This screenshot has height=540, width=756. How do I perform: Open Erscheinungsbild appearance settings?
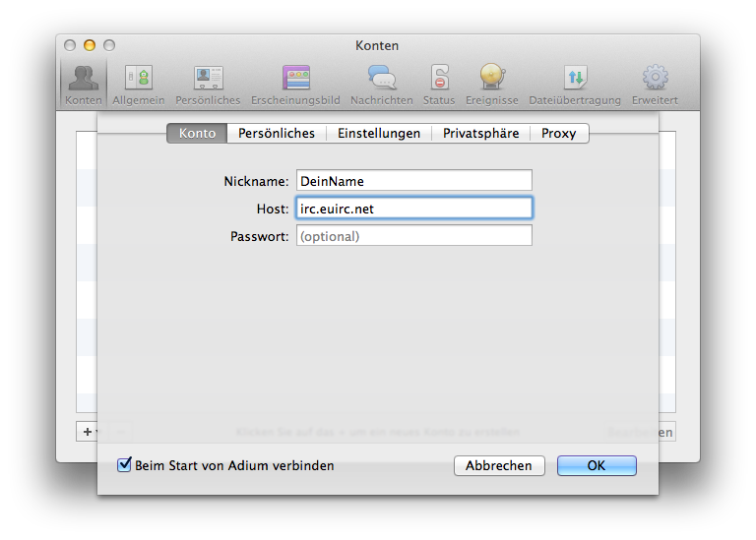tap(295, 84)
